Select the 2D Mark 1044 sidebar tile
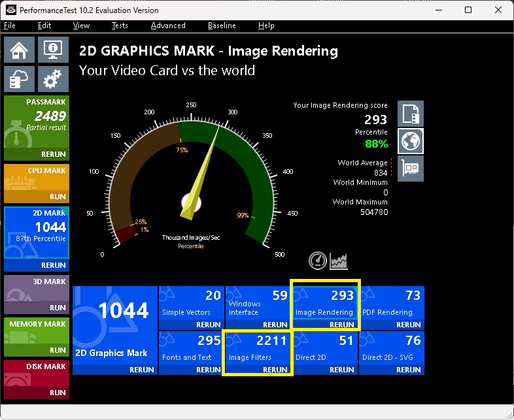Image resolution: width=514 pixels, height=420 pixels. tap(37, 233)
